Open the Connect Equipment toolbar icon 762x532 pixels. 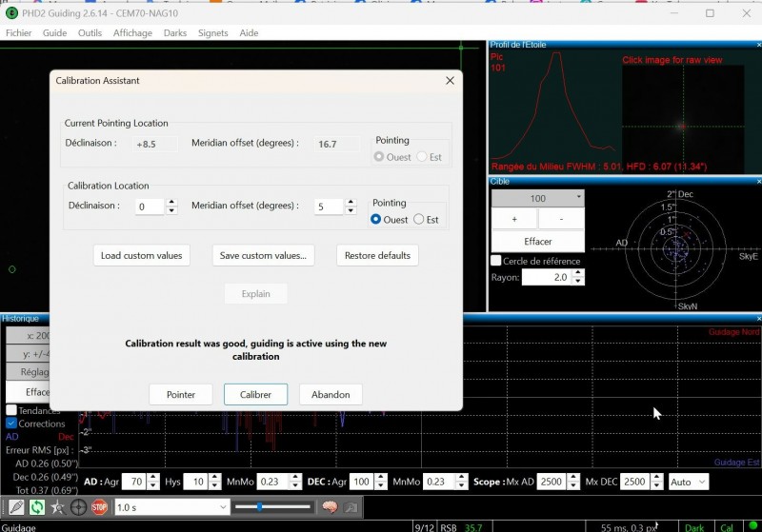16,507
